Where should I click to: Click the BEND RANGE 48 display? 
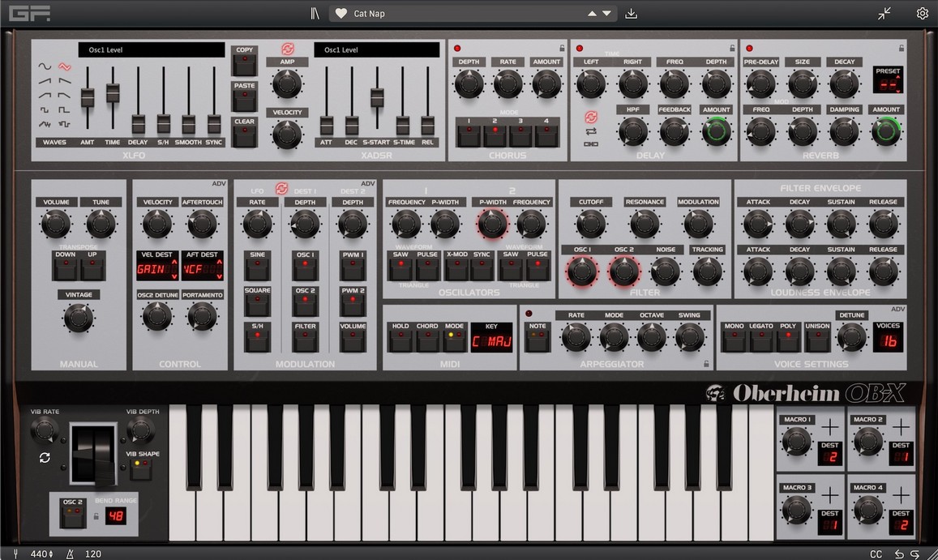click(115, 515)
